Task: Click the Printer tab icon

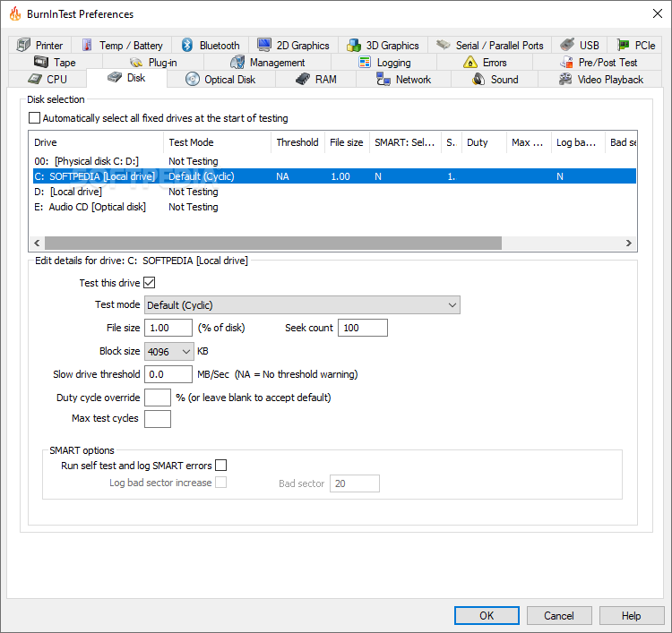Action: 23,45
